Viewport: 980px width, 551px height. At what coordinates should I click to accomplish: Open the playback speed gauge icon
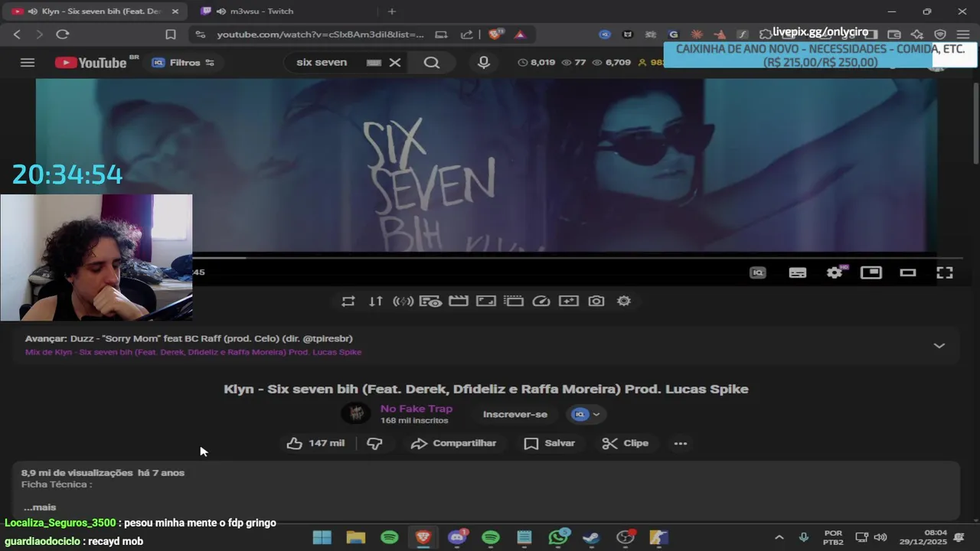541,302
